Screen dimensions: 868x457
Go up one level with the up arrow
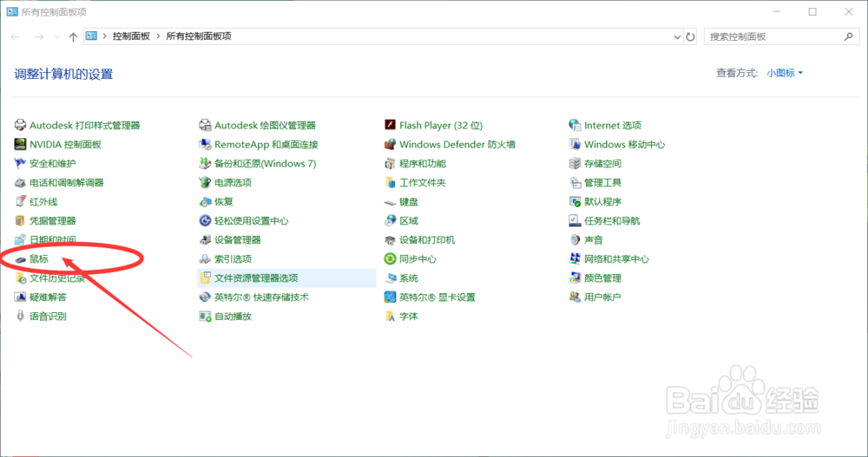73,36
